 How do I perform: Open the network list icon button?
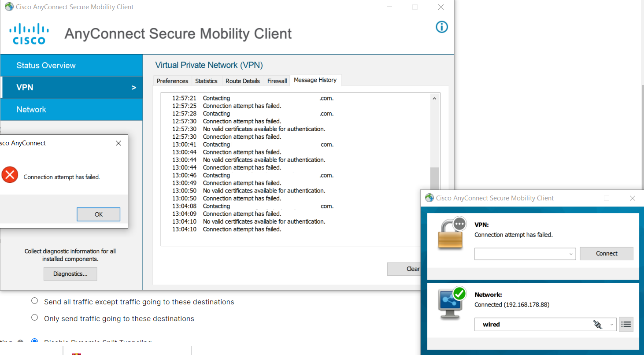(x=626, y=325)
